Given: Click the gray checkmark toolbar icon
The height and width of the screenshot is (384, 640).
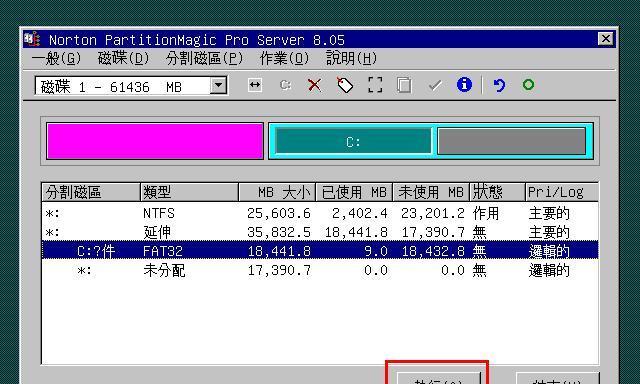Looking at the screenshot, I should 435,85.
